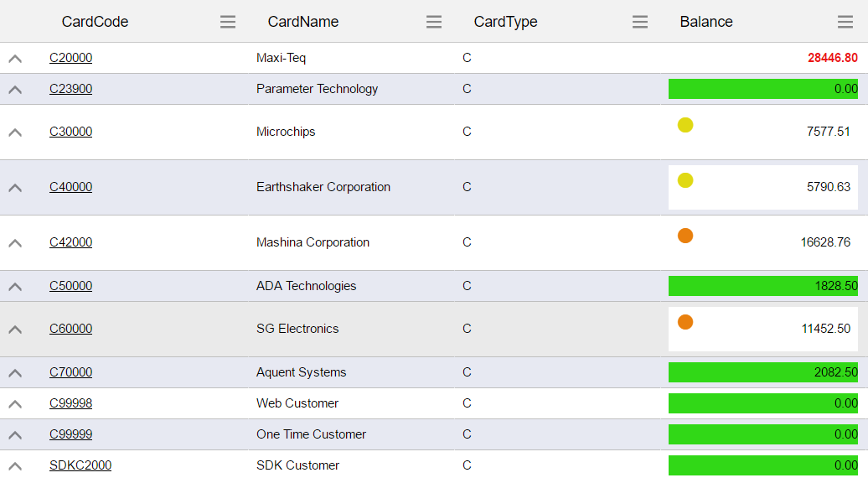Viewport: 868px width, 483px height.
Task: Select the Web Customer name cell
Action: point(297,403)
